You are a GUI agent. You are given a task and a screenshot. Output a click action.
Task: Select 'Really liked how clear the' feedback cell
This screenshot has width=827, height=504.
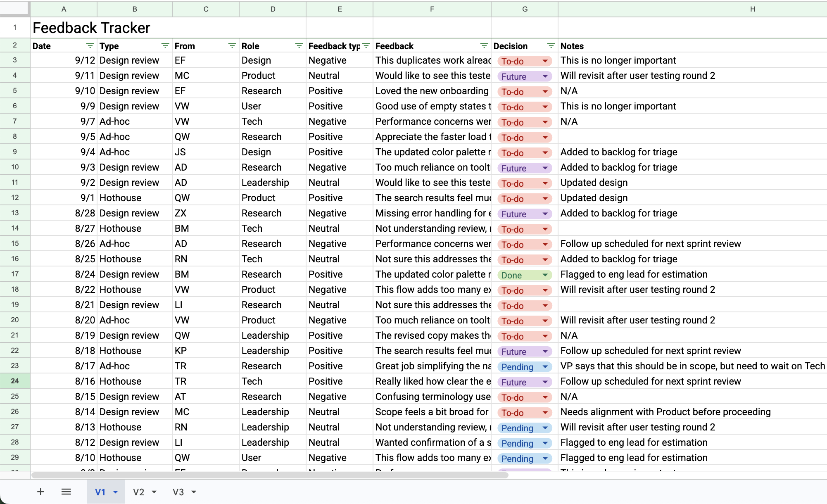click(432, 381)
